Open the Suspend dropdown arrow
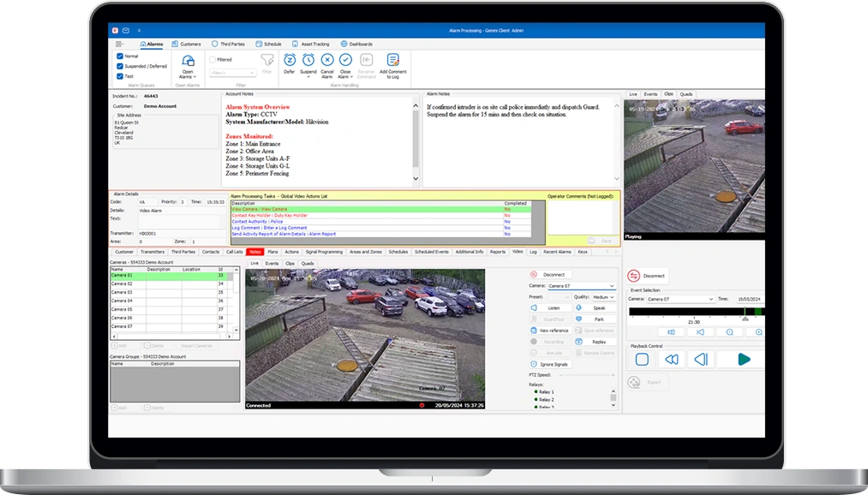Viewport: 868px width, 495px height. click(308, 77)
